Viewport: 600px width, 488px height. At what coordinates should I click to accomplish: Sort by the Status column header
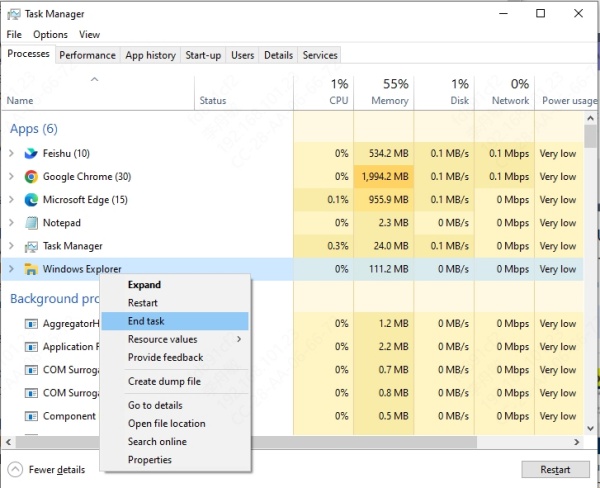coord(244,93)
